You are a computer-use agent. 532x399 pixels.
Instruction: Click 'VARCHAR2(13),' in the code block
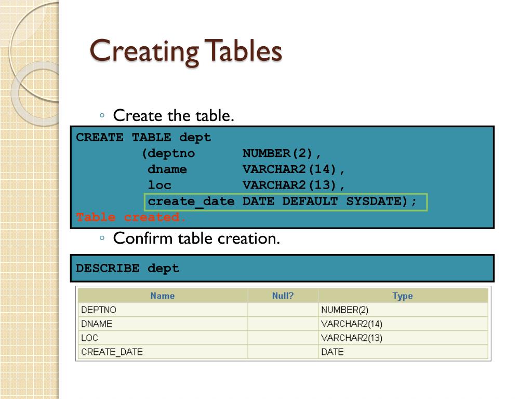(x=294, y=185)
